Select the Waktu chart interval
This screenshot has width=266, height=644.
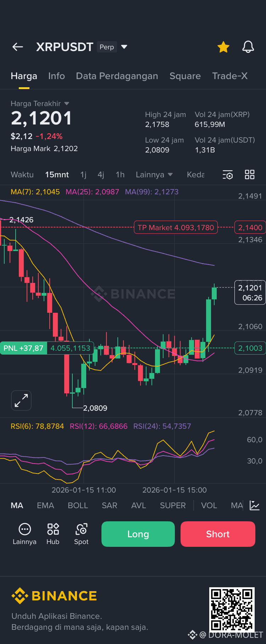22,174
